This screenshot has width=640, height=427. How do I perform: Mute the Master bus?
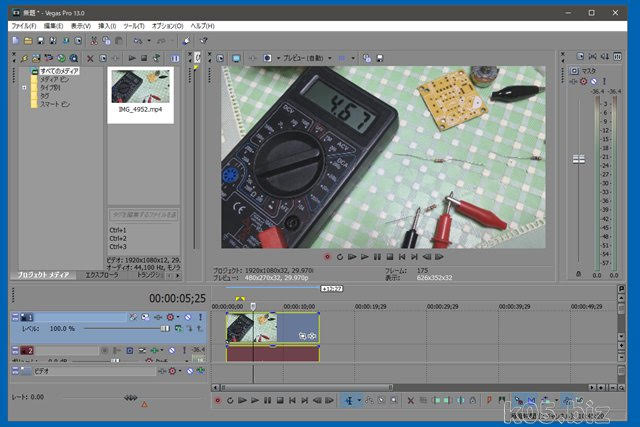click(x=594, y=81)
